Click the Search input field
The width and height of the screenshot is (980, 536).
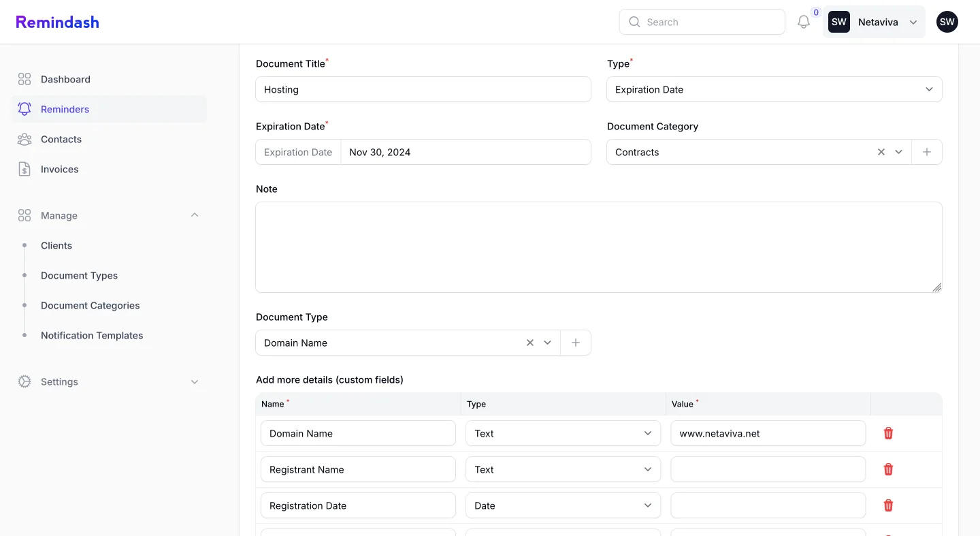tap(702, 22)
